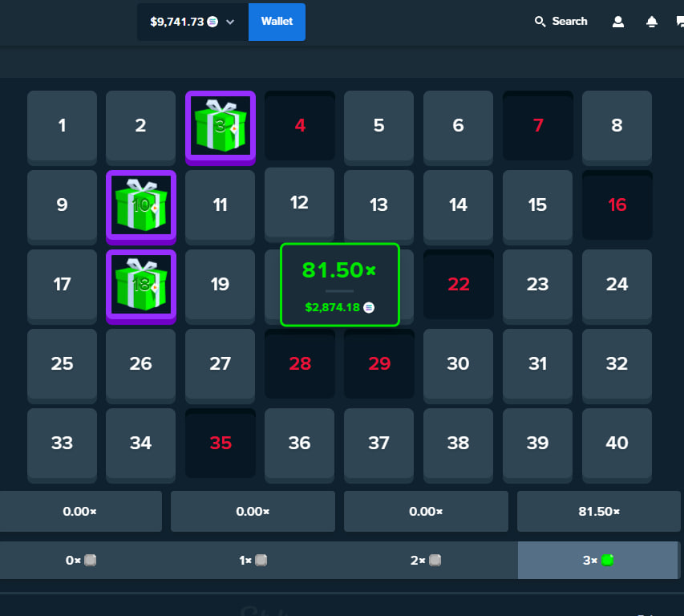The image size is (684, 616).
Task: Choose tile 32
Action: (617, 364)
